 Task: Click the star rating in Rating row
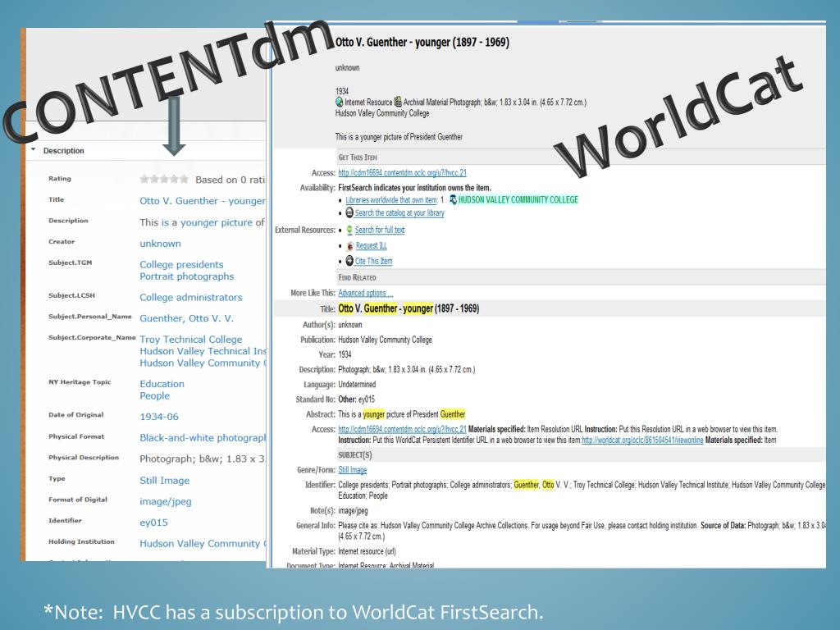click(164, 179)
